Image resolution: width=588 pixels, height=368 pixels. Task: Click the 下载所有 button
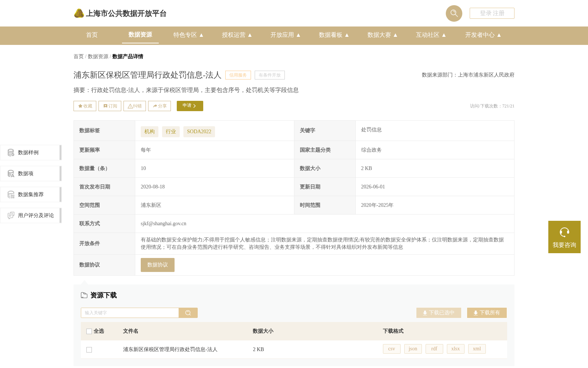[x=487, y=313]
